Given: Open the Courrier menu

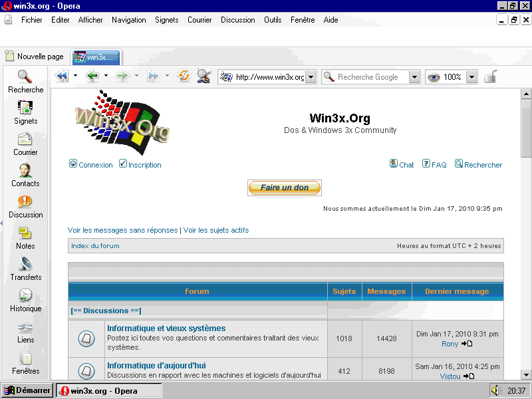Looking at the screenshot, I should [x=199, y=20].
